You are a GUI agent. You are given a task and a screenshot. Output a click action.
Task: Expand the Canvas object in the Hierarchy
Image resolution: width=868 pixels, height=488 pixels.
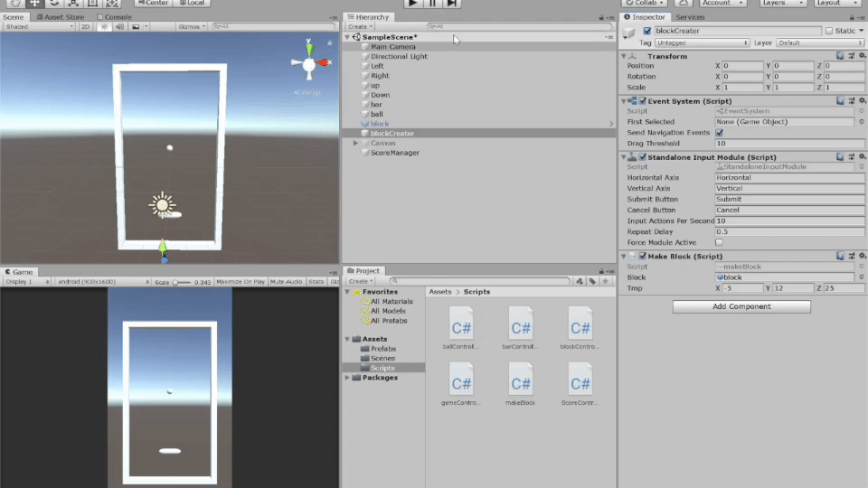(356, 143)
